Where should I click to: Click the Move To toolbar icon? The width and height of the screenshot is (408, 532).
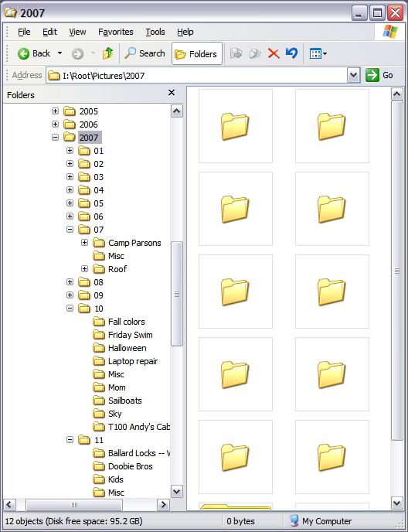coord(236,53)
